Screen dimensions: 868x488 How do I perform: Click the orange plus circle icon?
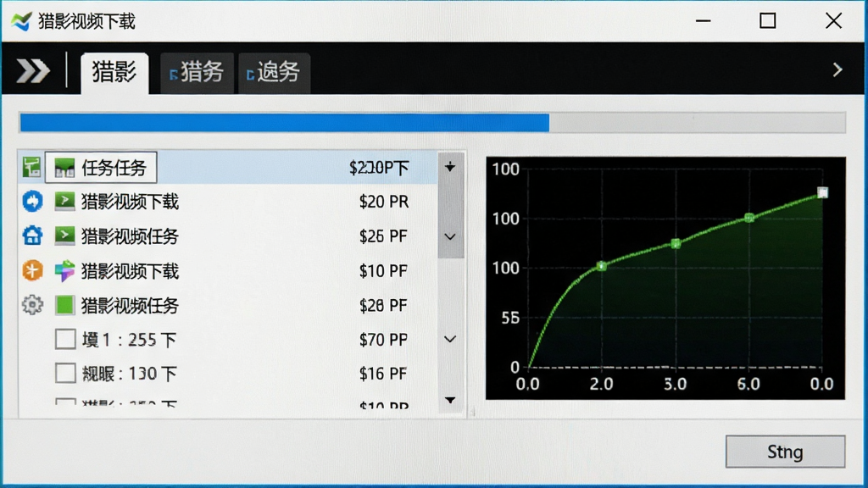(x=32, y=270)
